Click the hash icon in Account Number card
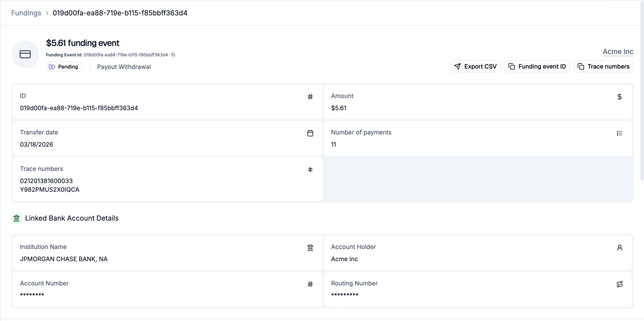 (310, 284)
